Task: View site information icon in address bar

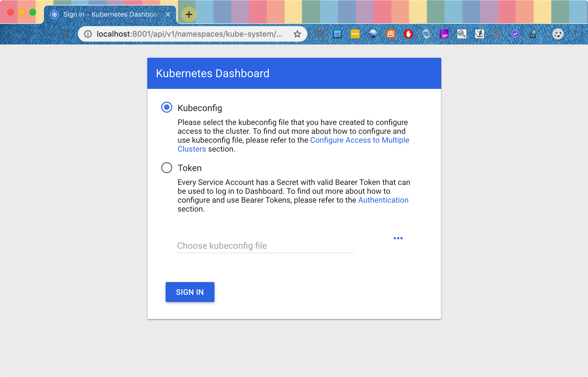Action: coord(88,34)
